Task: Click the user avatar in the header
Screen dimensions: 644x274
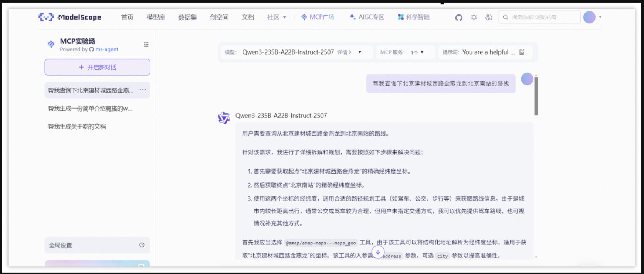Action: coord(589,17)
